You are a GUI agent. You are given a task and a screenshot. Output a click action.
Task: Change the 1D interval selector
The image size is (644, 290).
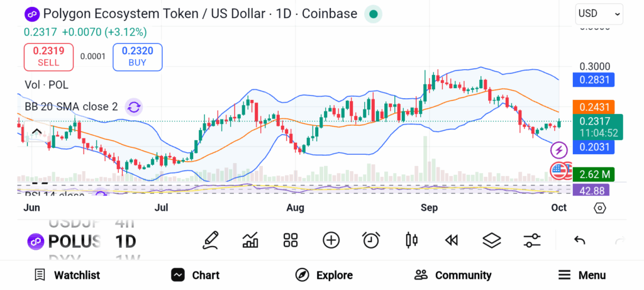point(125,242)
